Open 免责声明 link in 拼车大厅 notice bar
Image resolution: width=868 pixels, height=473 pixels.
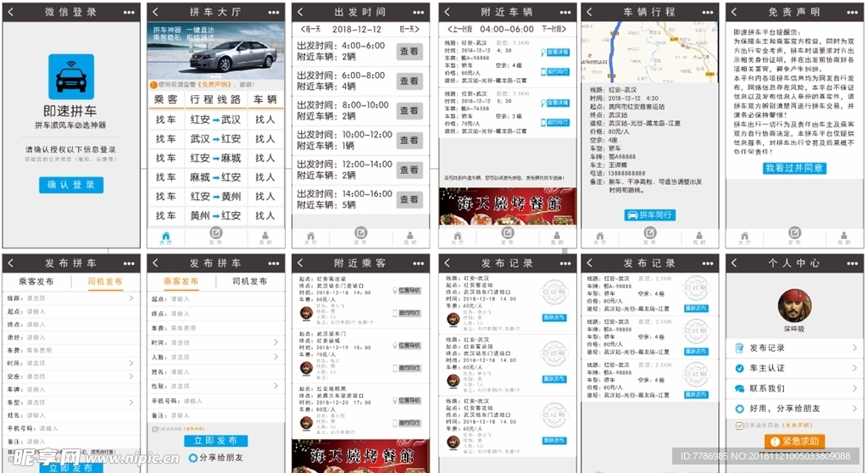(x=214, y=85)
